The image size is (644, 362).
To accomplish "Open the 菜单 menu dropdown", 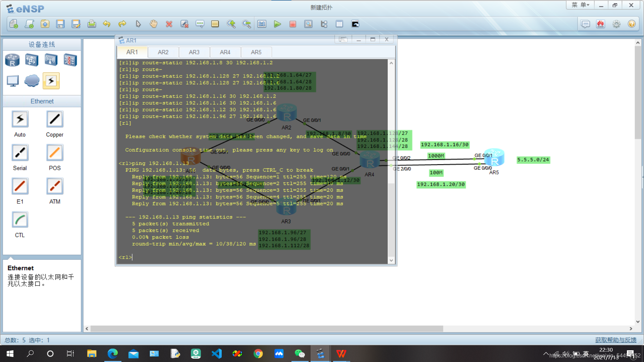I will coord(580,5).
